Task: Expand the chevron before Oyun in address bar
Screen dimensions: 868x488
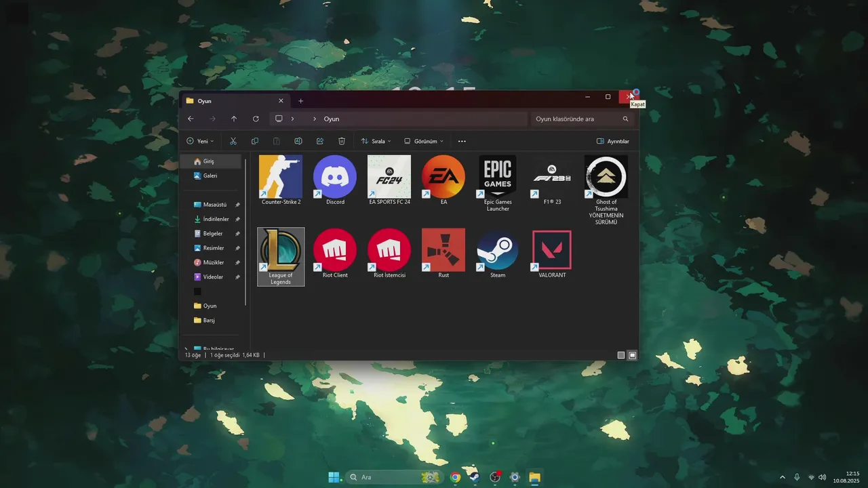Action: 315,119
